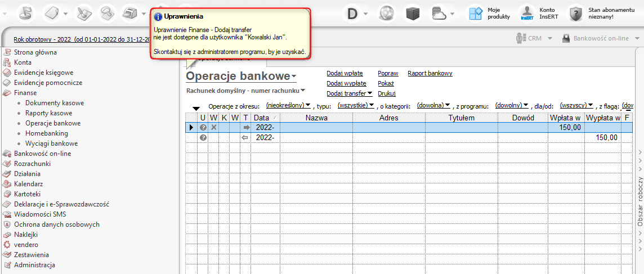Select Homebanking under Finanse
This screenshot has width=644, height=274.
46,133
